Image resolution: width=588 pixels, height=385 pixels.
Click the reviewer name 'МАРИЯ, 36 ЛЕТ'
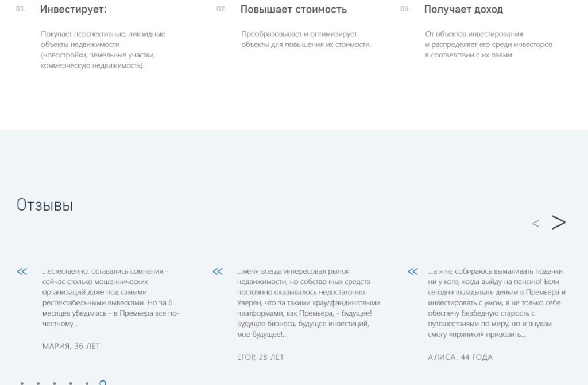click(71, 346)
